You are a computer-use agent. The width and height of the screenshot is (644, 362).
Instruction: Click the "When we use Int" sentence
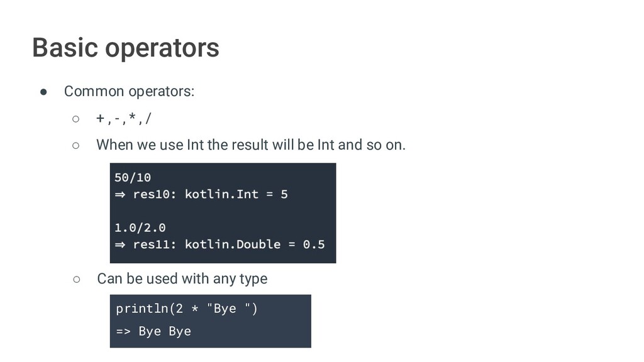pyautogui.click(x=250, y=145)
